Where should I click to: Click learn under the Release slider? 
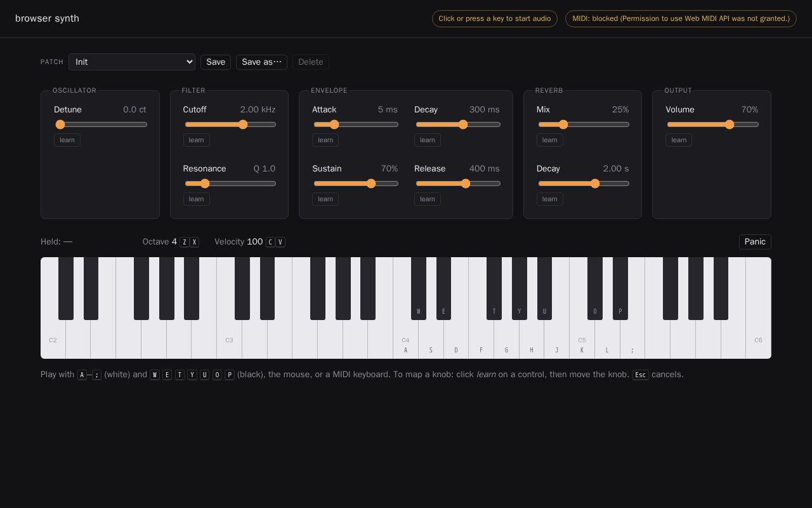pyautogui.click(x=428, y=199)
